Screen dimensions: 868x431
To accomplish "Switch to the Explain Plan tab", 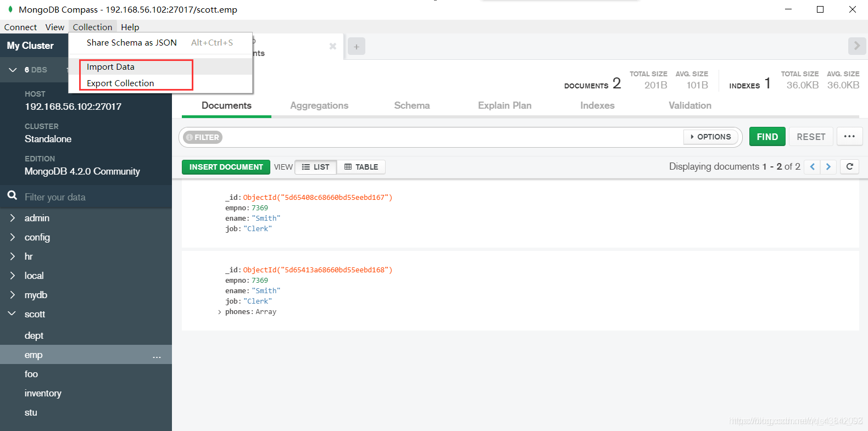I will [x=505, y=105].
